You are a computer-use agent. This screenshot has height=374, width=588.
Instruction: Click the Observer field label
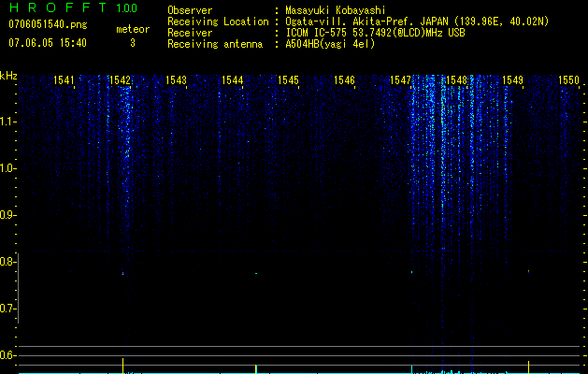point(190,10)
